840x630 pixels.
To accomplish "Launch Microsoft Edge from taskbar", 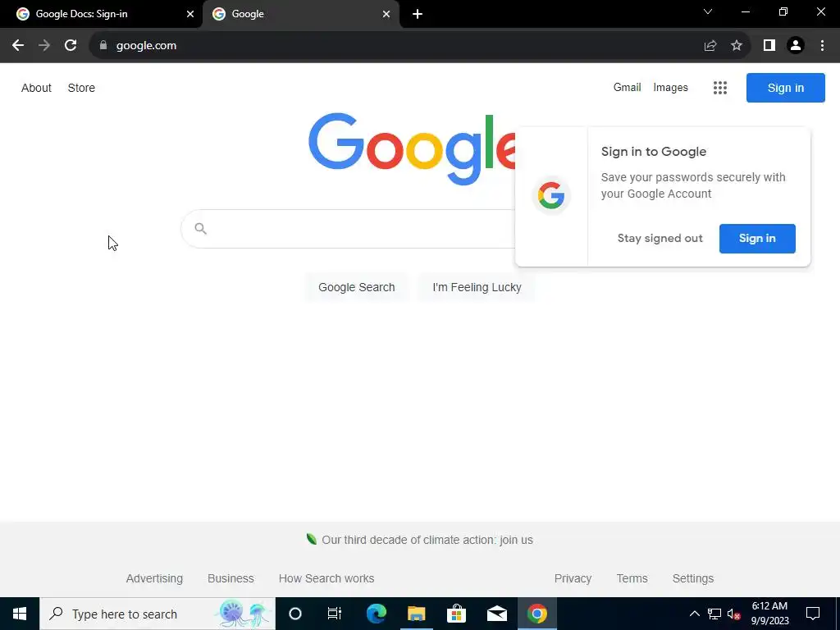I will coord(376,614).
